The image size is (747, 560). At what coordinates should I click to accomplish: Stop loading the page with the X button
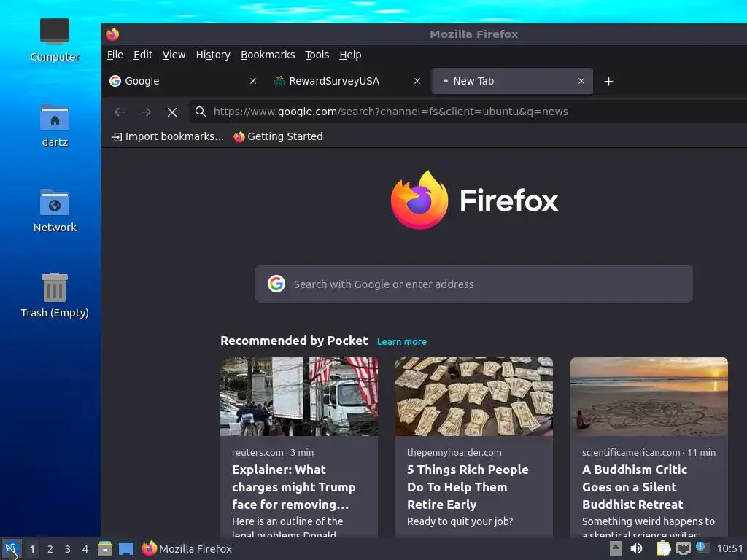[x=172, y=112]
